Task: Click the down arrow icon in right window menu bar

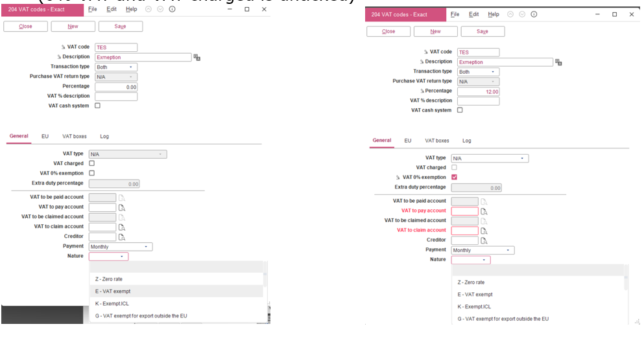Action: [522, 14]
